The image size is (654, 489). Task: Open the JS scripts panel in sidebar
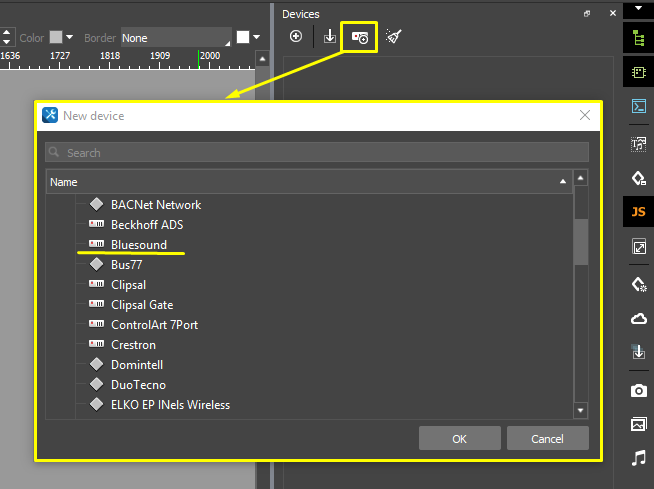(x=638, y=211)
